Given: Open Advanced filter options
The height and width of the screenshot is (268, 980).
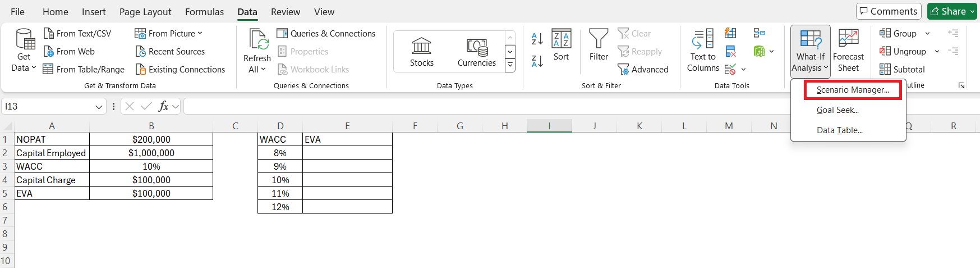Looking at the screenshot, I should (643, 70).
